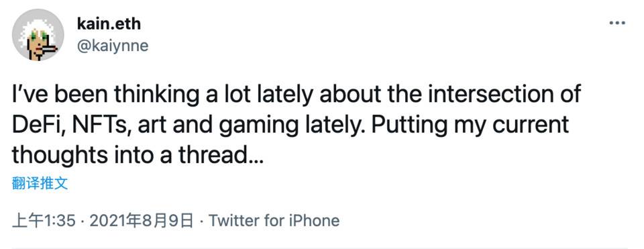Open the 上午1:35 timestamp permalink
The image size is (644, 249).
[x=44, y=221]
